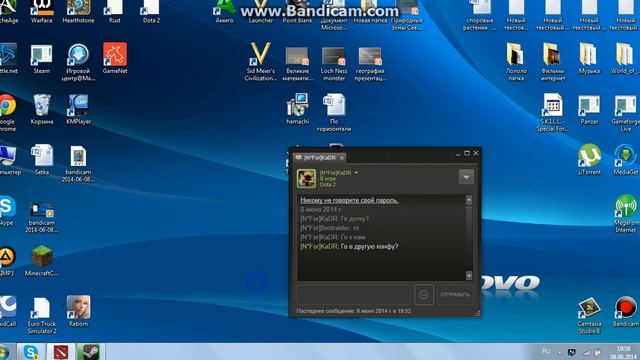
Task: Open the MegaFon Internet shortcut
Action: point(626,214)
